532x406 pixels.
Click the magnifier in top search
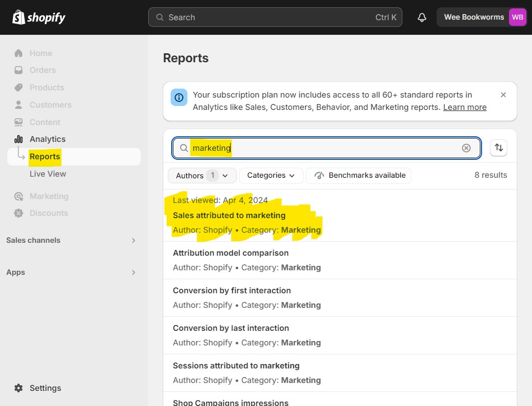160,17
